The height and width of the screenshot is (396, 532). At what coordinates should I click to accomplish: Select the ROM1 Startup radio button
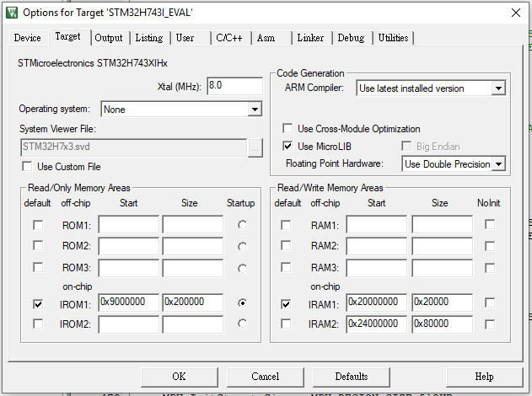pyautogui.click(x=242, y=225)
